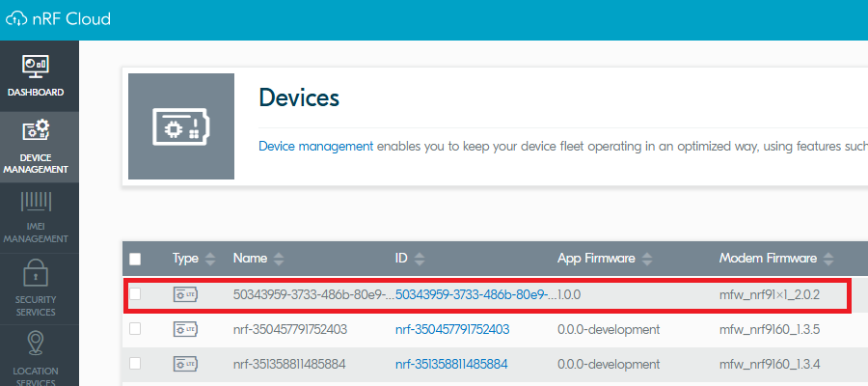Viewport: 868px width, 386px height.
Task: Click modem firmware mfw_nrf91x1_2.0.2
Action: pyautogui.click(x=769, y=295)
